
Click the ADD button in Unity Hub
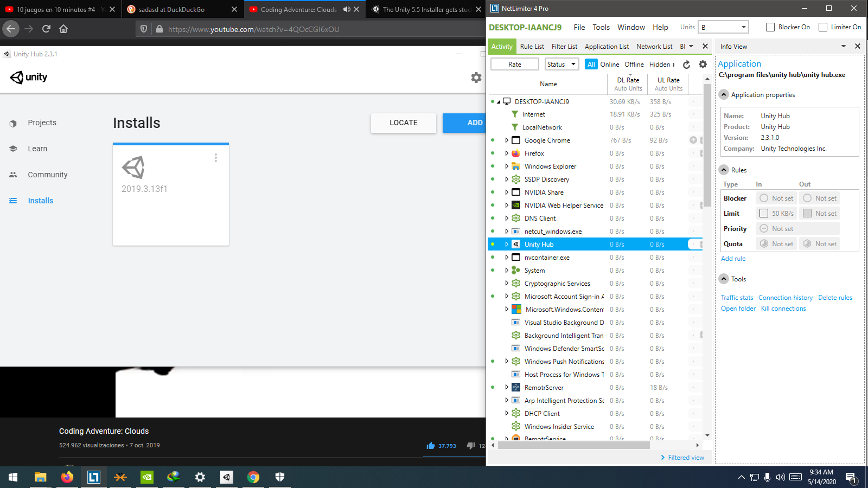pos(465,123)
